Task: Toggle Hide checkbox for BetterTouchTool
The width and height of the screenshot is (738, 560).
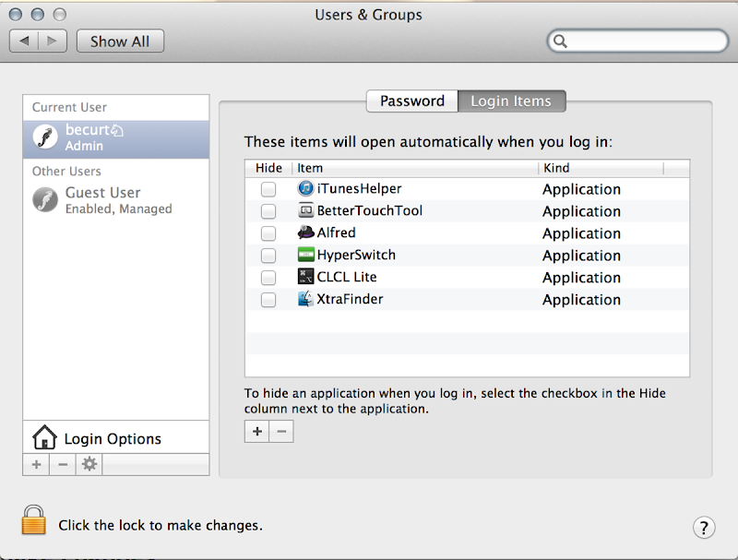Action: [x=268, y=211]
